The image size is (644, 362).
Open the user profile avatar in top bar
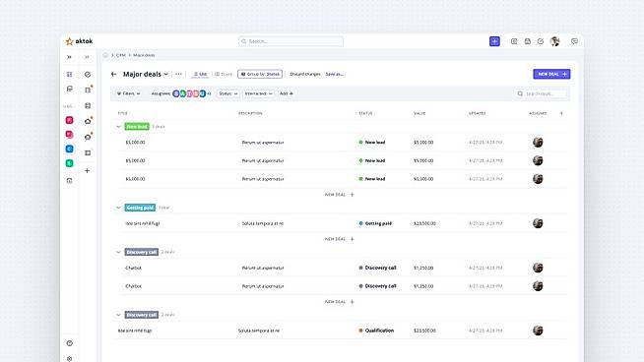[x=554, y=41]
